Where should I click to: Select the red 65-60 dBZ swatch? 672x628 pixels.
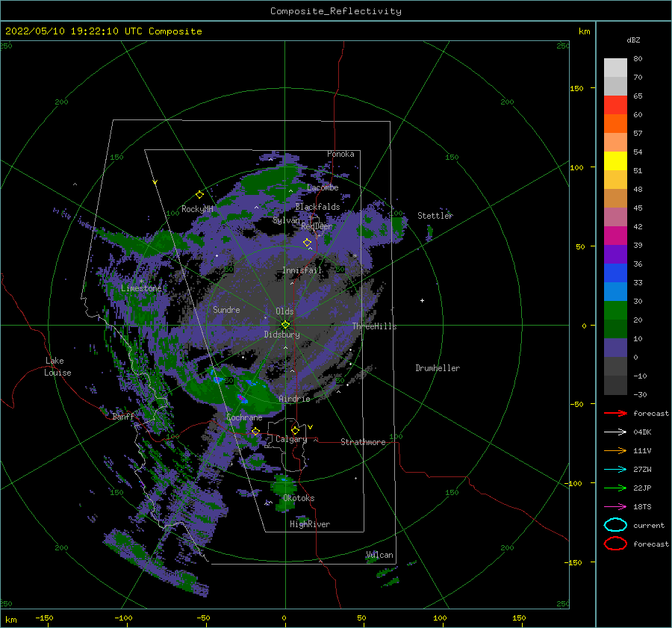coord(615,105)
